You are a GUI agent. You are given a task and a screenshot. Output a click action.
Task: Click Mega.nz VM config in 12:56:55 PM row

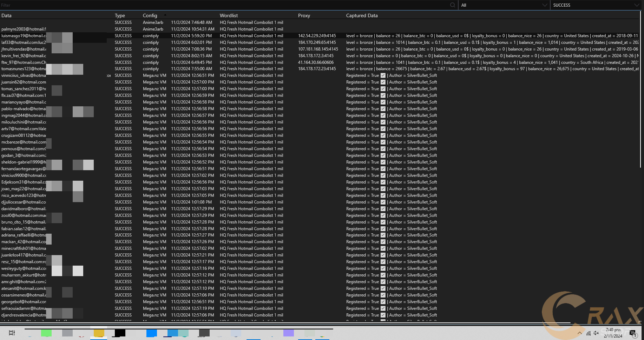(155, 135)
